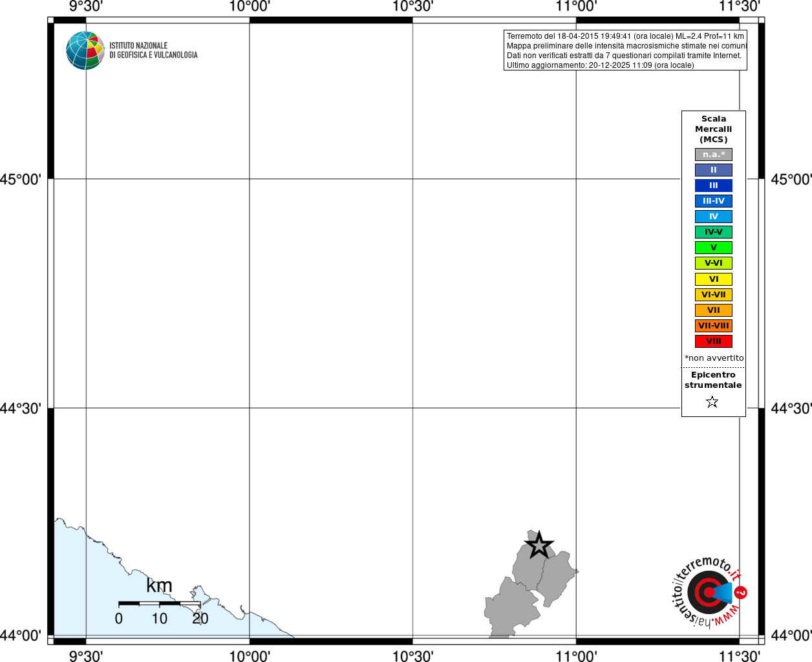Select the III intensity legend swatch

coord(714,186)
